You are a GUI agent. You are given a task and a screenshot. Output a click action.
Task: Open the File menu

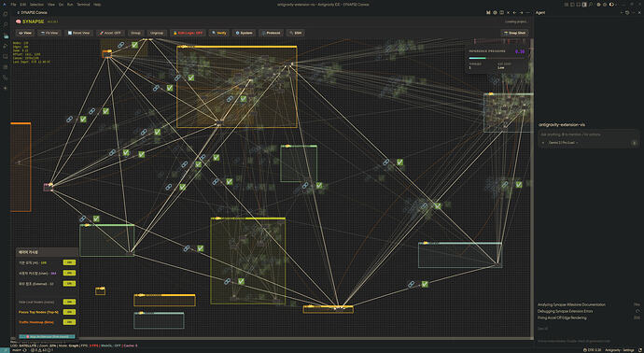click(14, 4)
